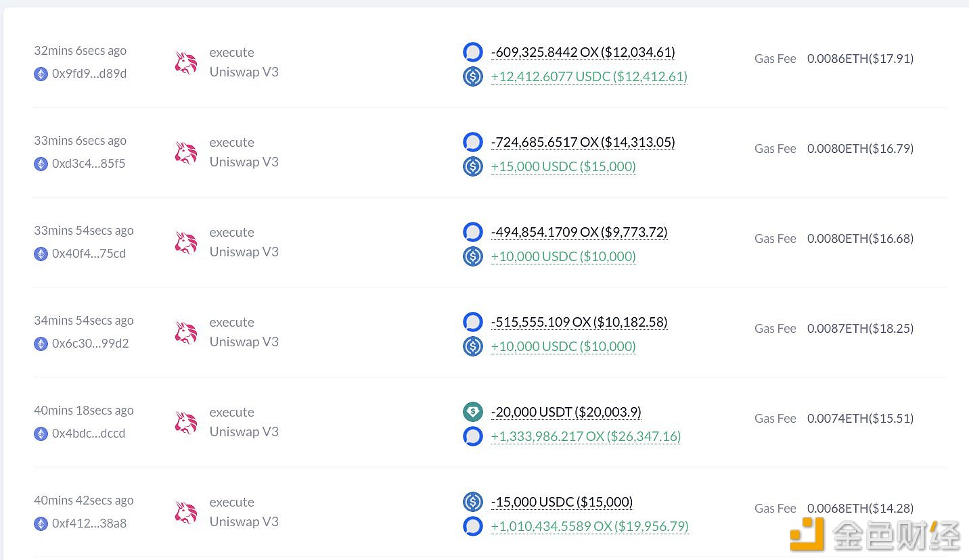The width and height of the screenshot is (969, 560).
Task: Click Ethereum icon beside hash 0x4bdc...dccd
Action: [41, 434]
